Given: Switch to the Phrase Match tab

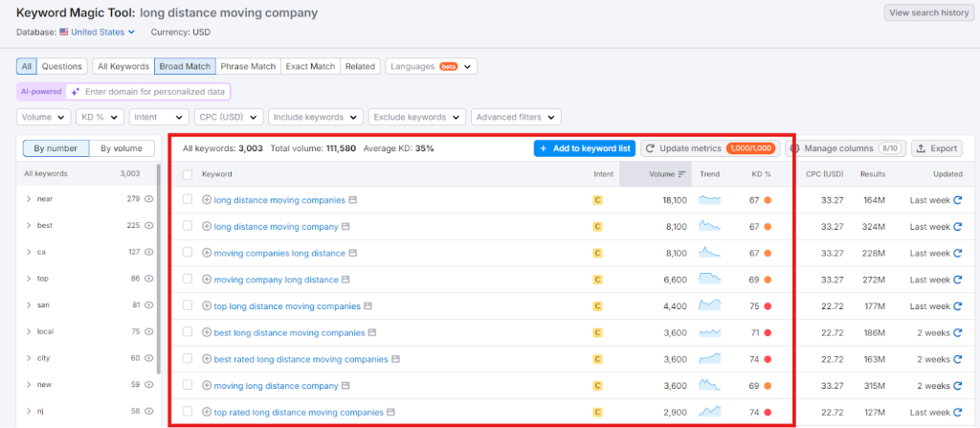Looking at the screenshot, I should click(x=248, y=66).
